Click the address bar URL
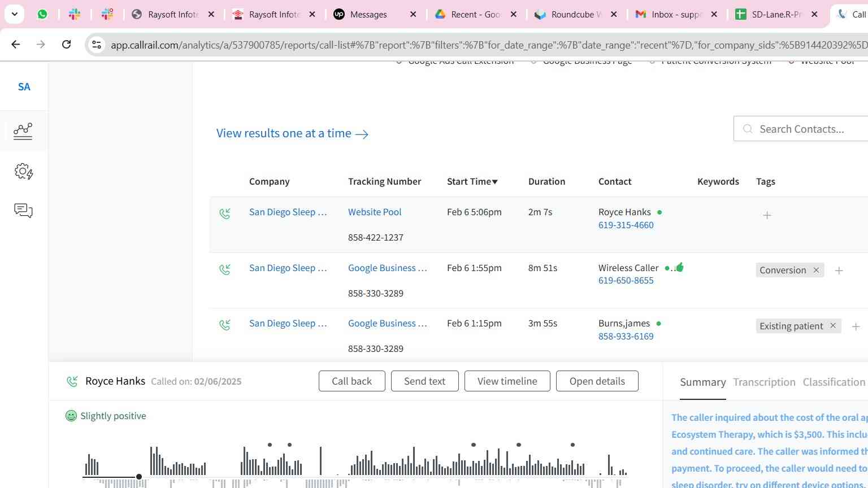Viewport: 868px width, 488px height. click(489, 45)
